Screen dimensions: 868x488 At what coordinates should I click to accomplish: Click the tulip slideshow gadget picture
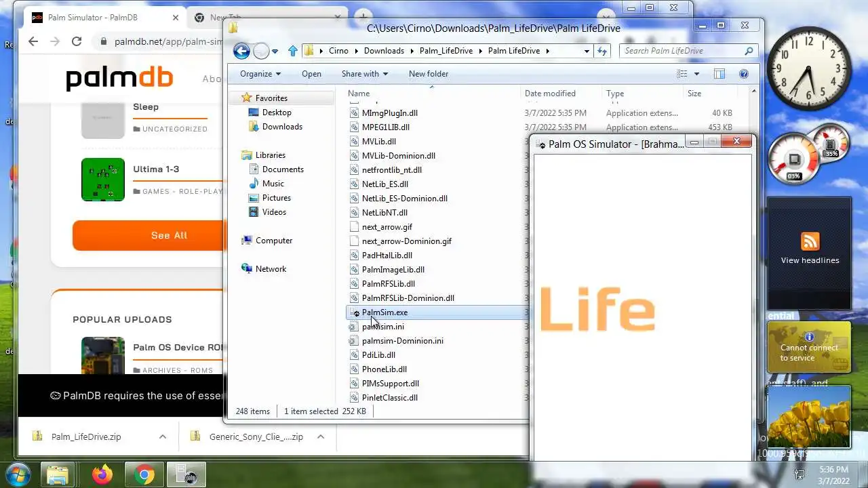(x=809, y=417)
